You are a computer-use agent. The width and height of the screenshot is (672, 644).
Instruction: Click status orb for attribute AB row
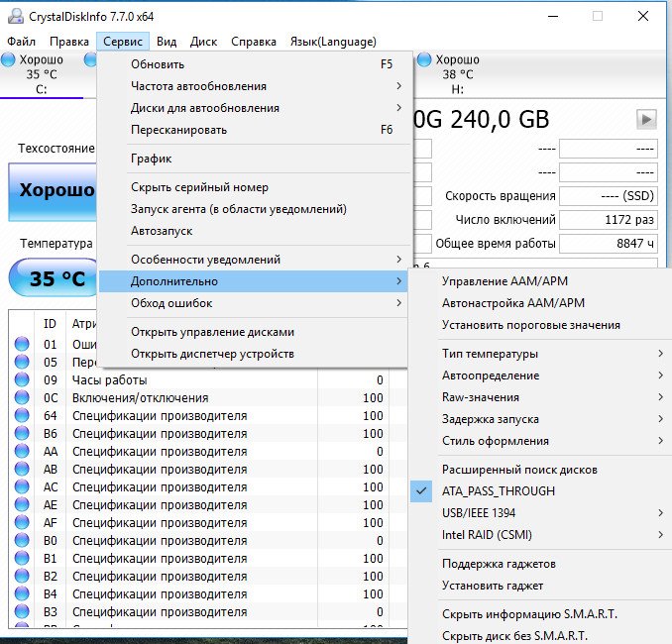[22, 469]
